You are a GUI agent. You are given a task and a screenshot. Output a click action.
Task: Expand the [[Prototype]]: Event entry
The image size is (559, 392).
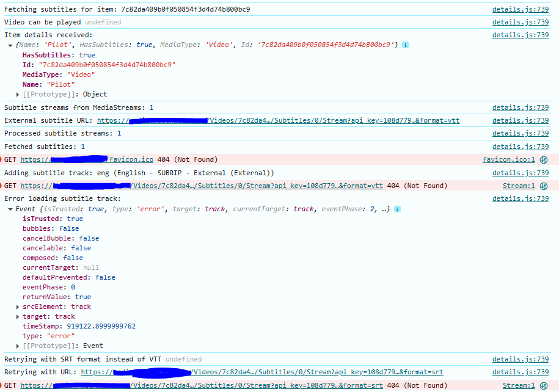[18, 346]
